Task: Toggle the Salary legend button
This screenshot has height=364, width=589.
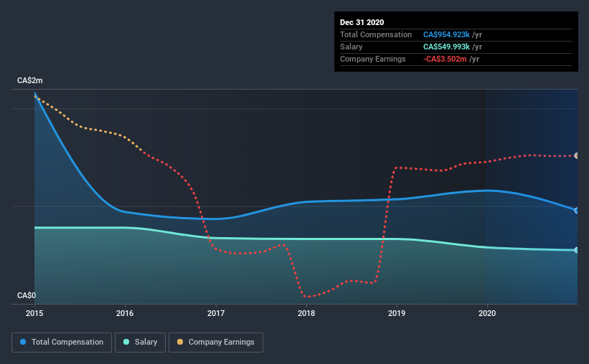Action: pos(140,343)
